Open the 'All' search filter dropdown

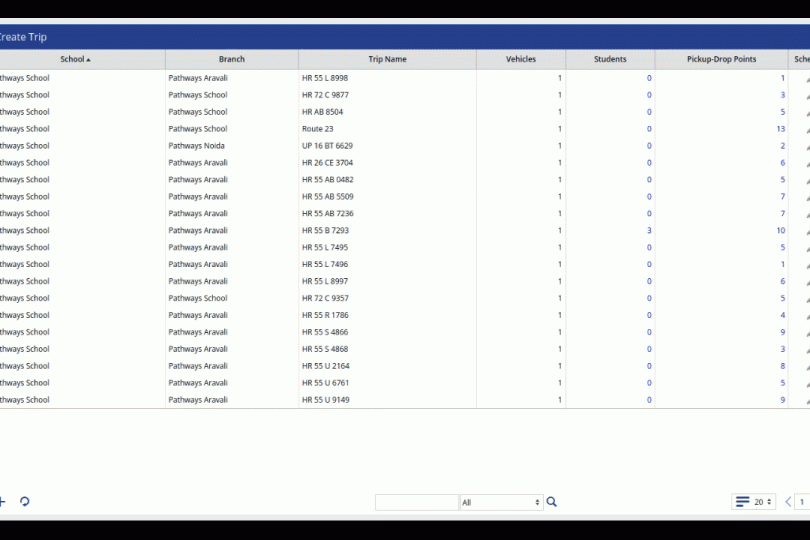pos(501,502)
